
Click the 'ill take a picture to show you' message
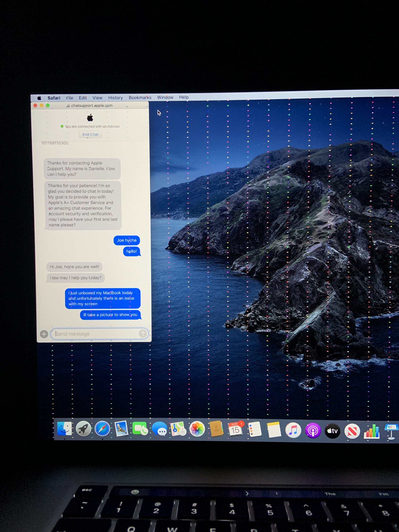pyautogui.click(x=110, y=315)
